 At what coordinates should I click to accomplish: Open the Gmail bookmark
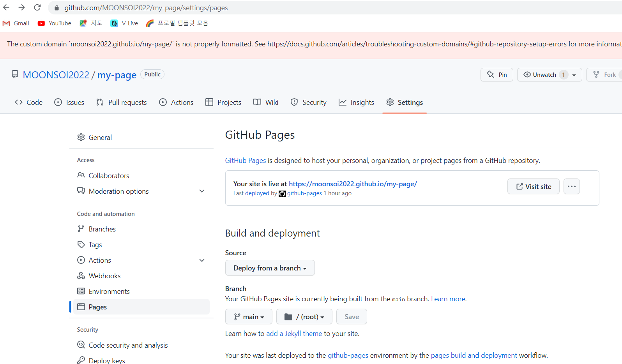(x=16, y=23)
